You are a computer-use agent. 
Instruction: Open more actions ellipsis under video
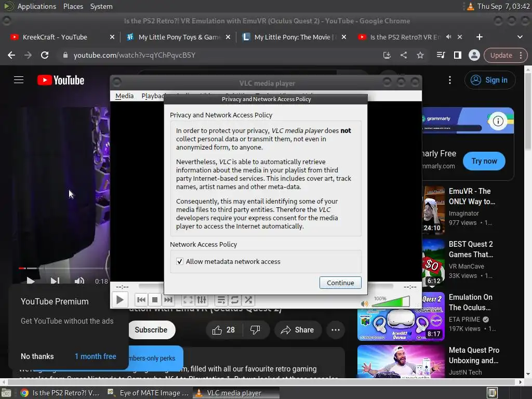click(x=336, y=330)
